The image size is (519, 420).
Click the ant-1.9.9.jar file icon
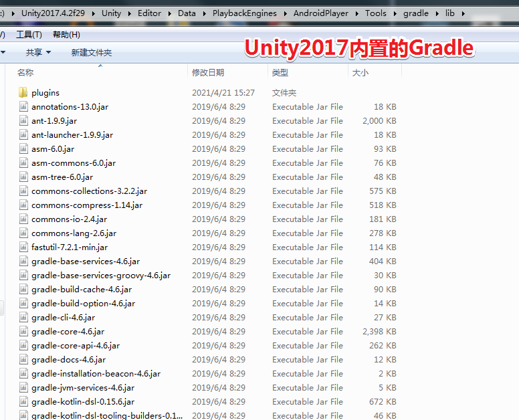[23, 120]
